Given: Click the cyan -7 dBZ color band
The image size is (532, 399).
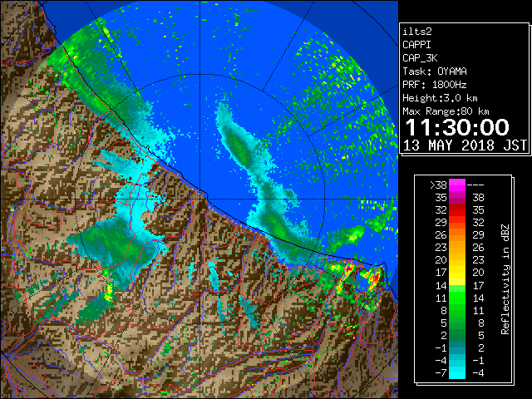Looking at the screenshot, I should tap(457, 372).
